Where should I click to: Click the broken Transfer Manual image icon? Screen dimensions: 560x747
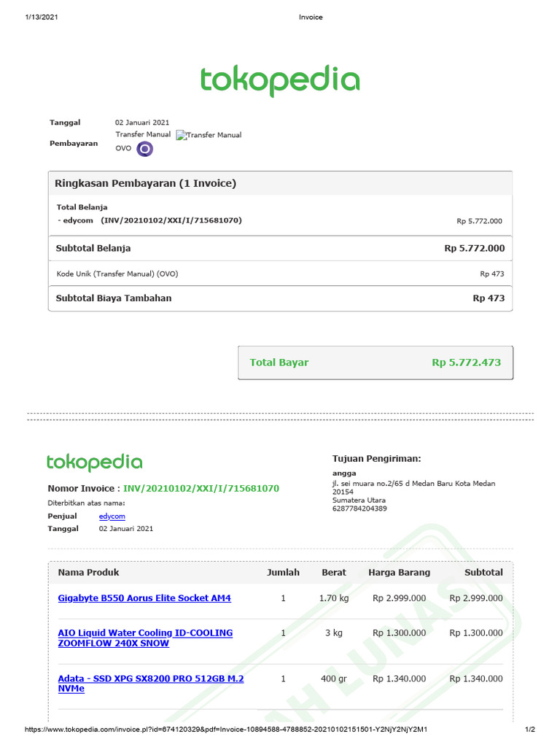181,135
